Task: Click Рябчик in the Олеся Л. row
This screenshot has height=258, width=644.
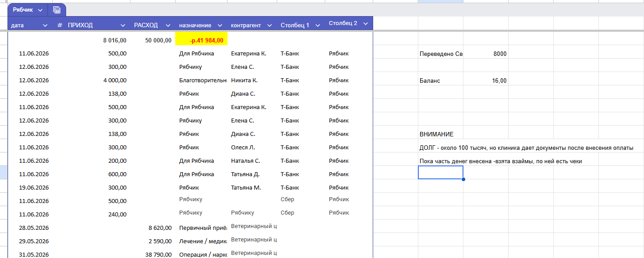Action: [339, 148]
